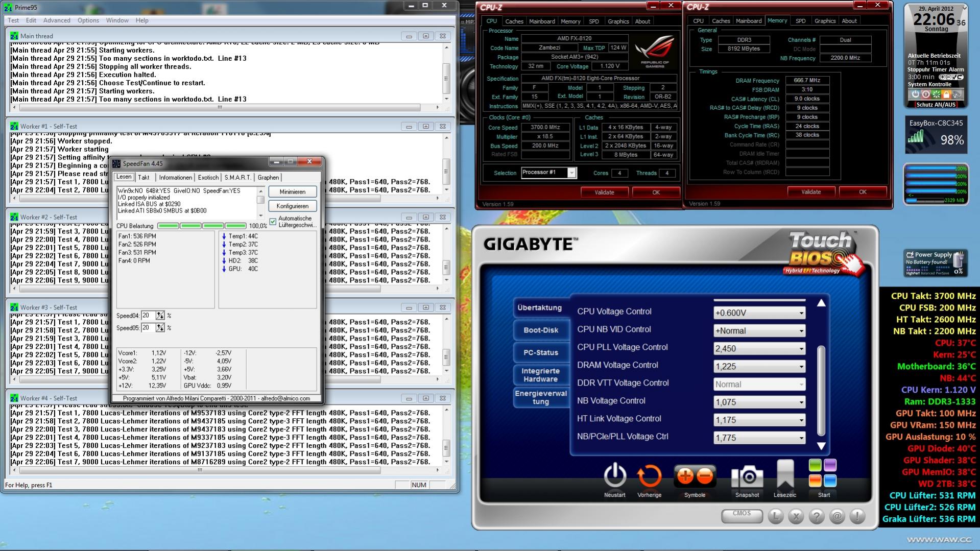
Task: Click the round exclamation mark button in TouchBIOS
Action: (x=857, y=516)
